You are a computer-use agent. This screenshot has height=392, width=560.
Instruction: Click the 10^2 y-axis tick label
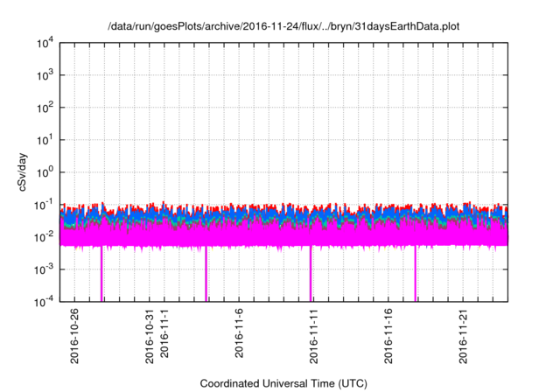pos(45,108)
